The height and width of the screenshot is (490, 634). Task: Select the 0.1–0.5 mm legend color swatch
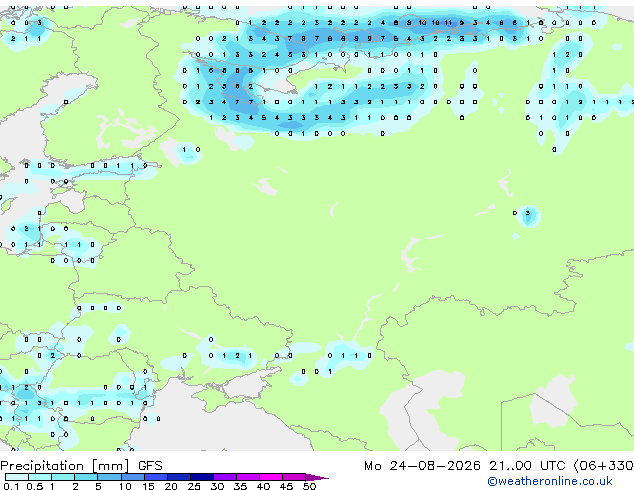17,477
